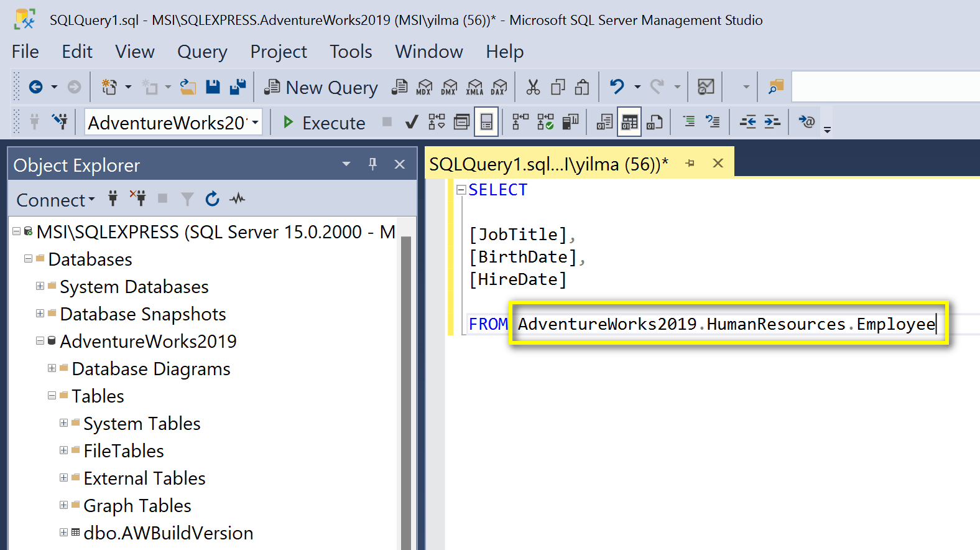Uncomment the selected lines
Screen dimensions: 980x550
pyautogui.click(x=713, y=122)
